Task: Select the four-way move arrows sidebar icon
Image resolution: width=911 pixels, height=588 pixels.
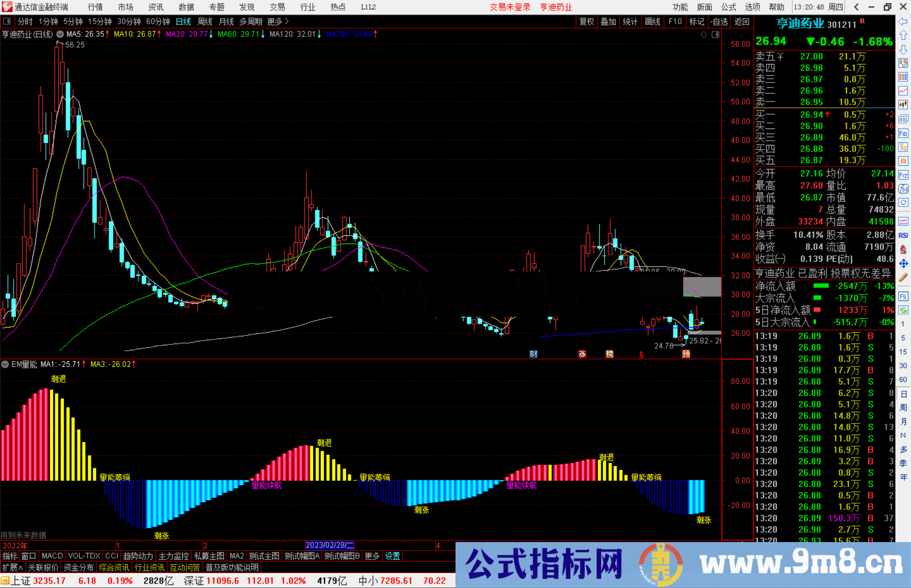Action: (x=903, y=263)
